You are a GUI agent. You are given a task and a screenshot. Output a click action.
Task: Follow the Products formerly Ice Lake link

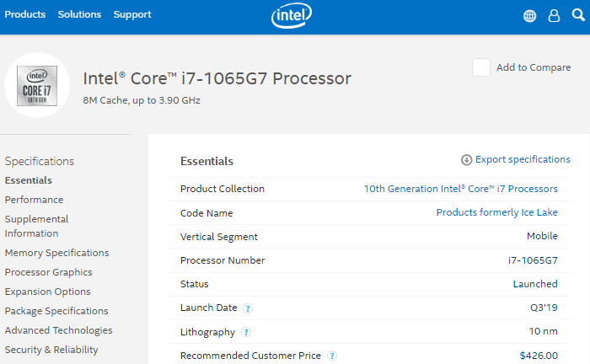click(x=496, y=212)
